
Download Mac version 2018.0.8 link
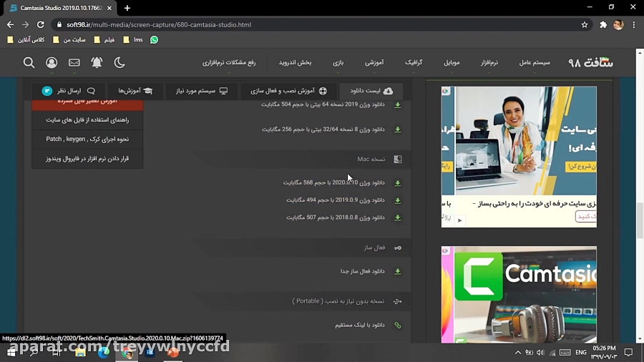336,217
